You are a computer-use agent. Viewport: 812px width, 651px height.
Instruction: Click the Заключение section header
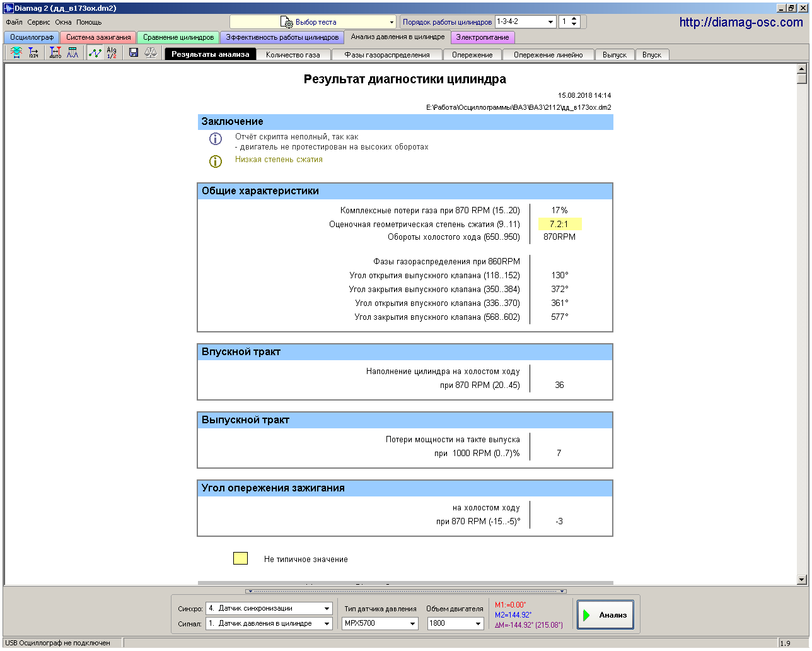click(x=405, y=122)
